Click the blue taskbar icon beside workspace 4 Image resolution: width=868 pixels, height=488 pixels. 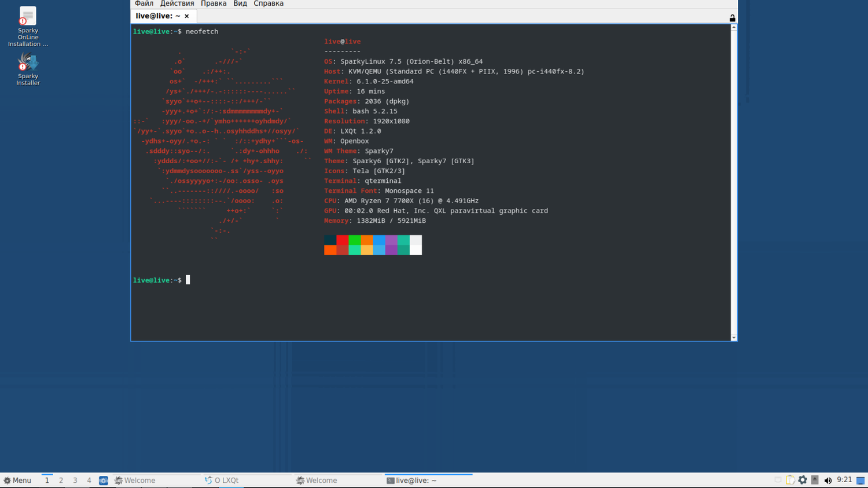pos(104,480)
